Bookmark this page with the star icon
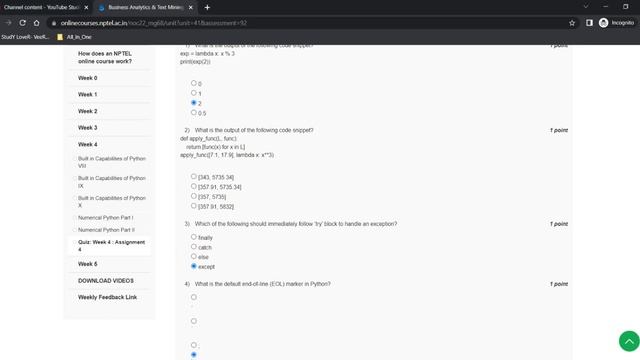 click(x=572, y=23)
